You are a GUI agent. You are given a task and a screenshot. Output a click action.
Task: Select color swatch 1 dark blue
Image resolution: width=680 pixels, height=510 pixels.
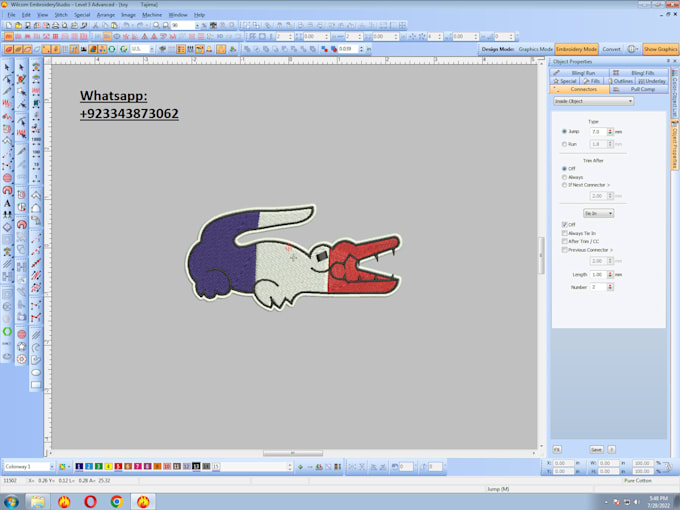79,467
